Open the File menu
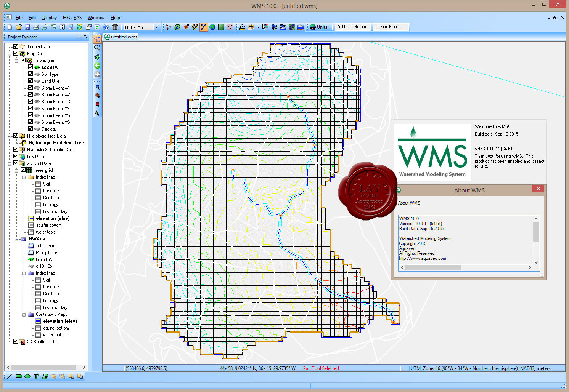The height and width of the screenshot is (392, 569). [19, 18]
